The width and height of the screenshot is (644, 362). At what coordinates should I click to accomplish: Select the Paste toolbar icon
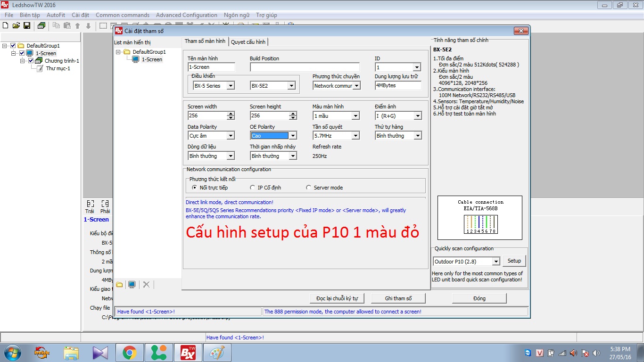tap(66, 25)
